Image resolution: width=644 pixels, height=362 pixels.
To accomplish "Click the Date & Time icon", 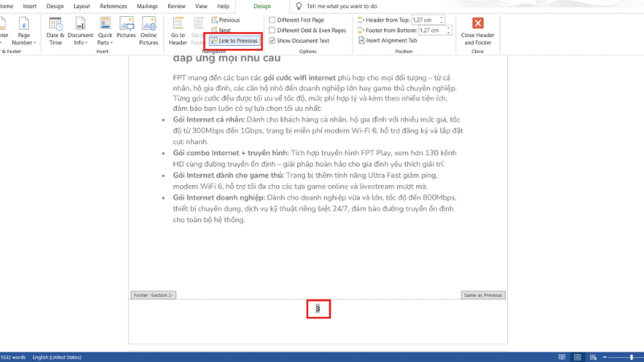I will click(56, 29).
